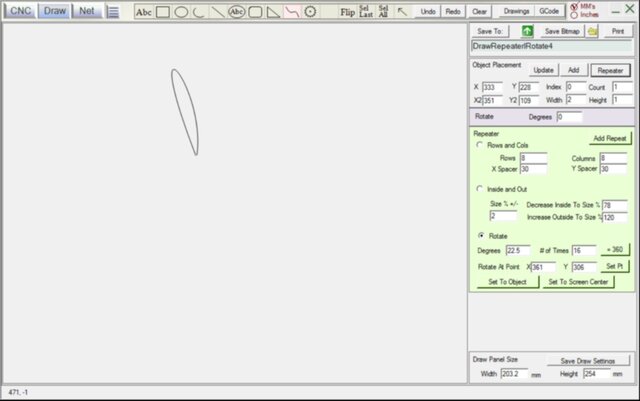Click the Undo button
Viewport: 640px width, 401px height.
pos(428,11)
